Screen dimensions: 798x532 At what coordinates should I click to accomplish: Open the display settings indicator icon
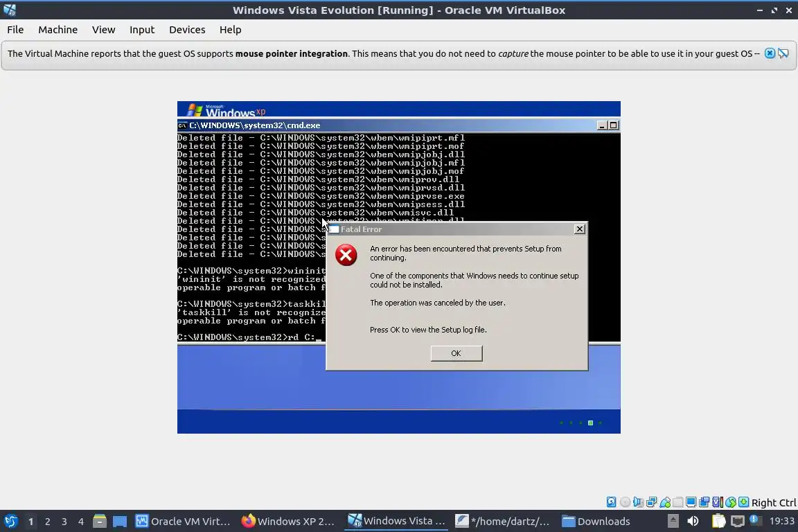(x=691, y=502)
